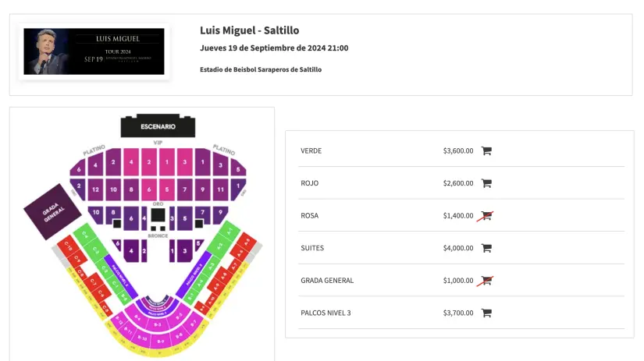Click the ROSA zone name in the list
The image size is (644, 361).
309,216
